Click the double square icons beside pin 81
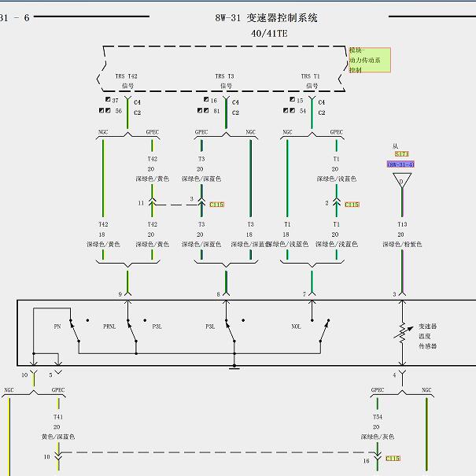 pyautogui.click(x=203, y=110)
